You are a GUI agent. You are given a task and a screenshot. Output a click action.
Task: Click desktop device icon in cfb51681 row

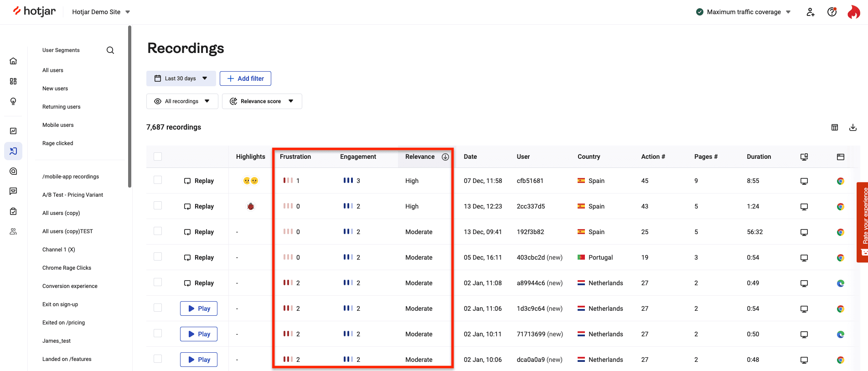point(804,181)
